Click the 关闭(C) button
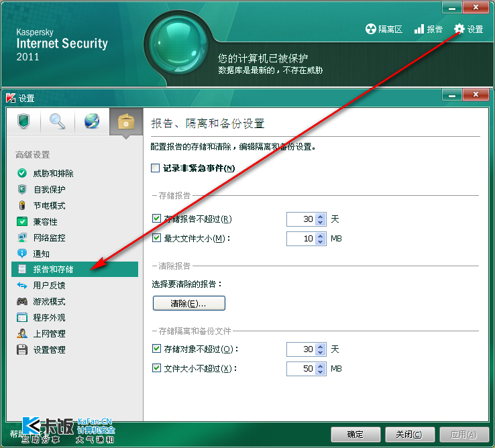The image size is (495, 448). (410, 435)
